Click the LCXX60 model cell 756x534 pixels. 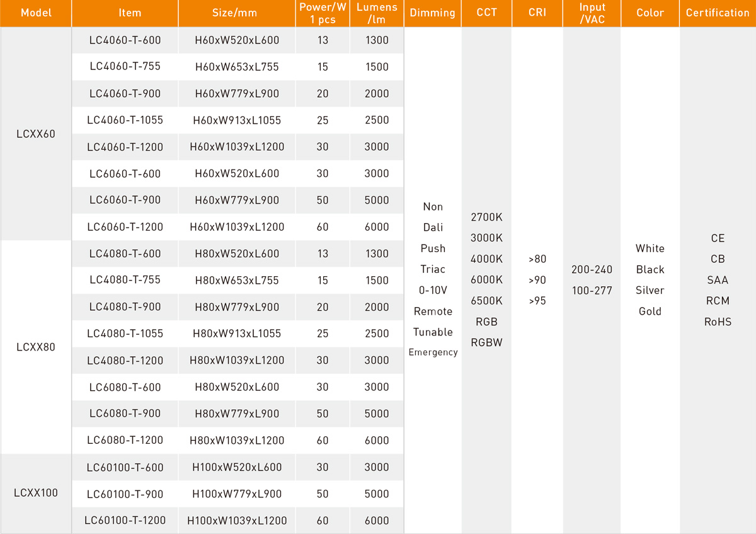[36, 134]
